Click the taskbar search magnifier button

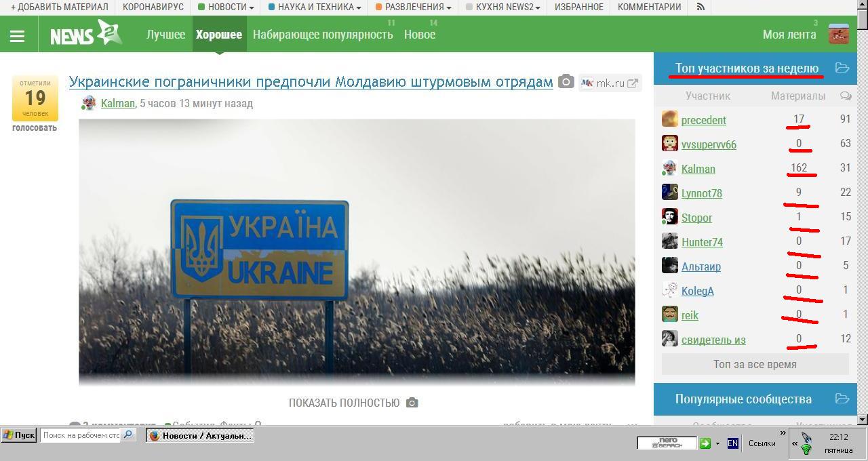[128, 435]
